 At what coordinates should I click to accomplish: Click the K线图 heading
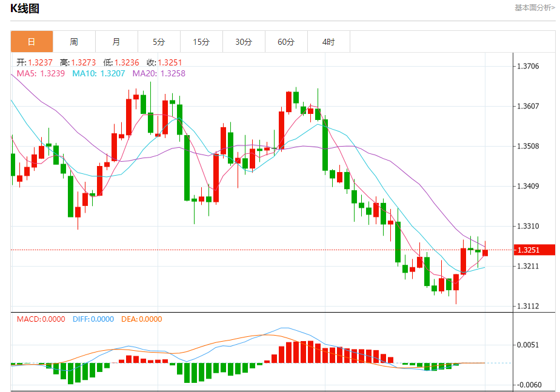[x=25, y=8]
